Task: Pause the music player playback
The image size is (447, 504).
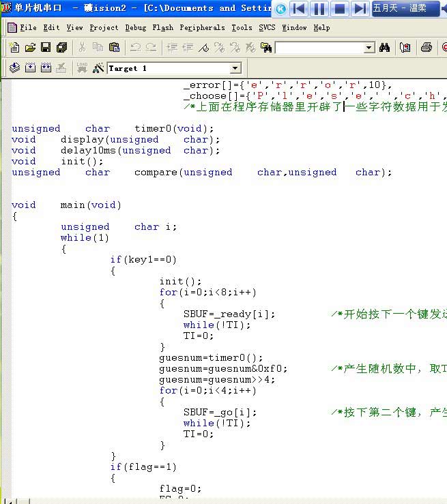Action: coord(319,9)
